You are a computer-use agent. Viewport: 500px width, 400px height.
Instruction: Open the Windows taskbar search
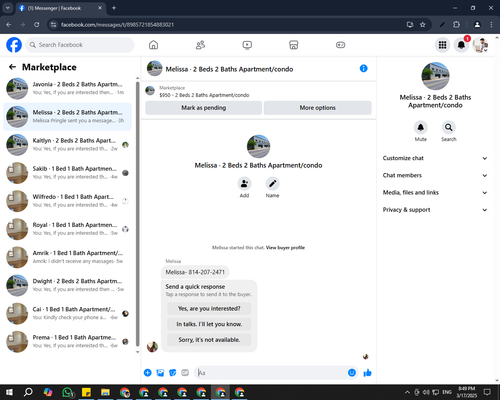click(28, 392)
